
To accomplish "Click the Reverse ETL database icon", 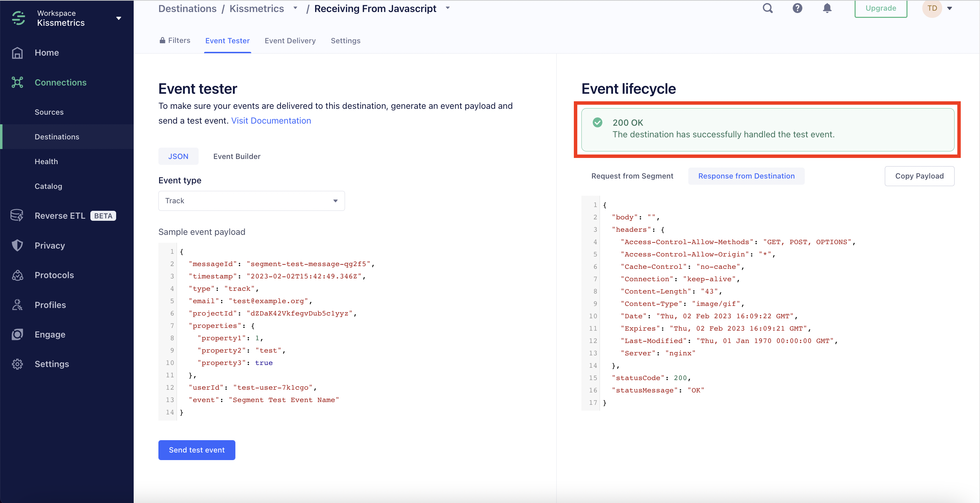I will [17, 216].
